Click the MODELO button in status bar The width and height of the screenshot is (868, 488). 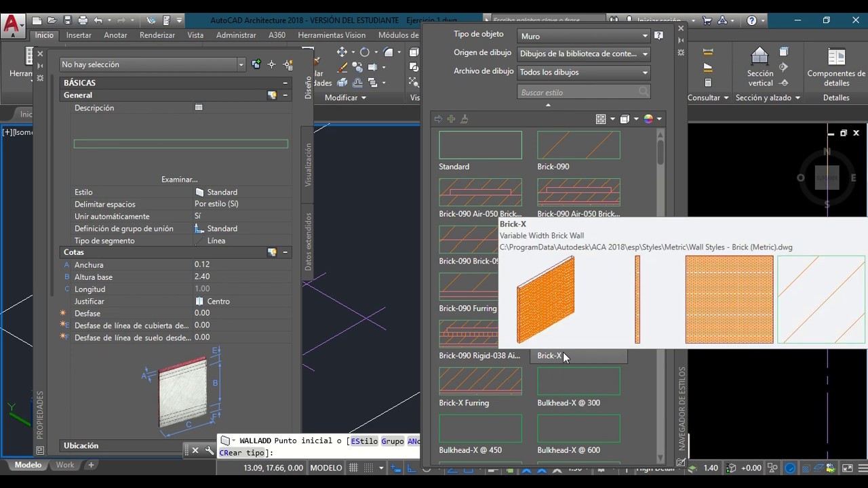click(326, 468)
